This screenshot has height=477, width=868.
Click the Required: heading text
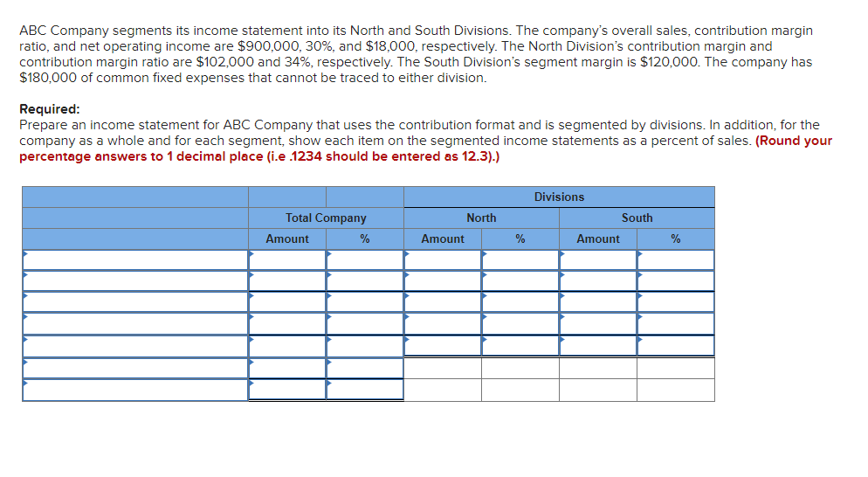tap(50, 109)
